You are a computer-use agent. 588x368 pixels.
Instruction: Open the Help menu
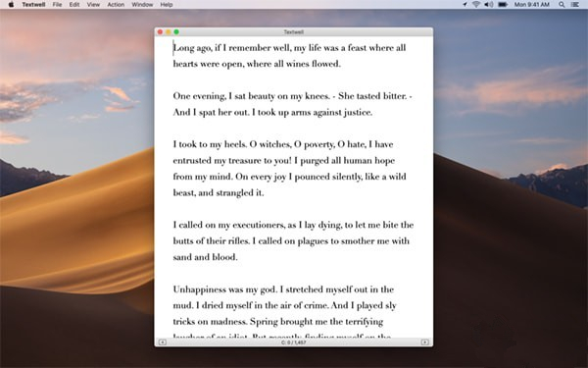pos(167,5)
